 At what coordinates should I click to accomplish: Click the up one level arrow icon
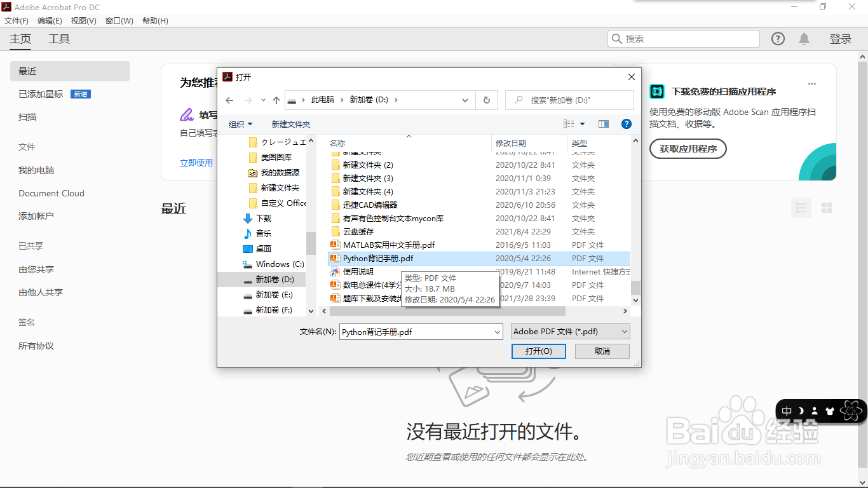click(276, 100)
